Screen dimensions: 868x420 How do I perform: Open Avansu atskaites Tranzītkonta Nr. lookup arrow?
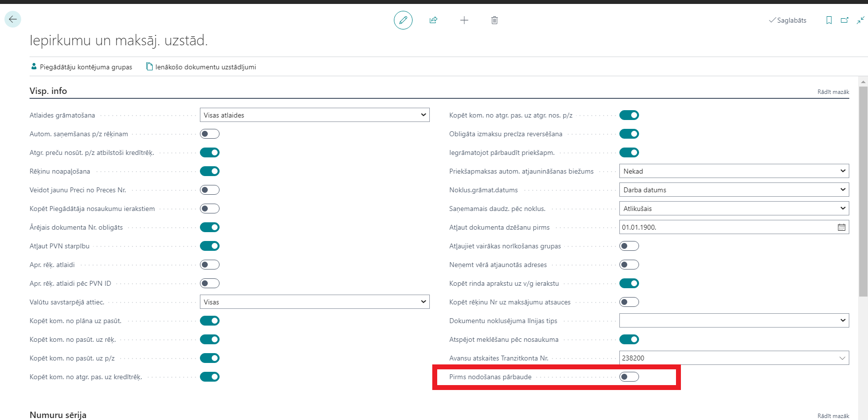(x=842, y=358)
